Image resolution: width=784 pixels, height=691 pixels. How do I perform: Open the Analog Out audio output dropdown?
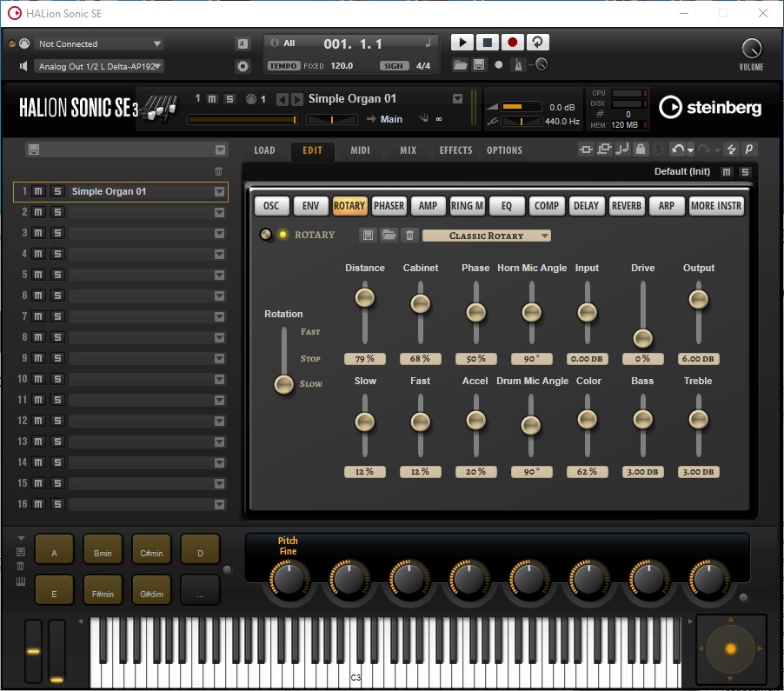[x=99, y=66]
